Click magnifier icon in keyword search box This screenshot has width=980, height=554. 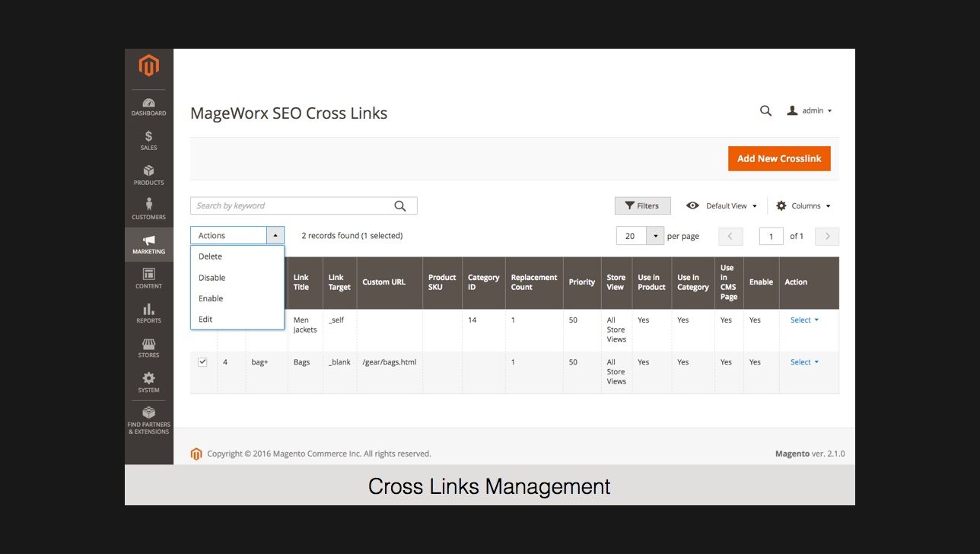[x=400, y=206]
